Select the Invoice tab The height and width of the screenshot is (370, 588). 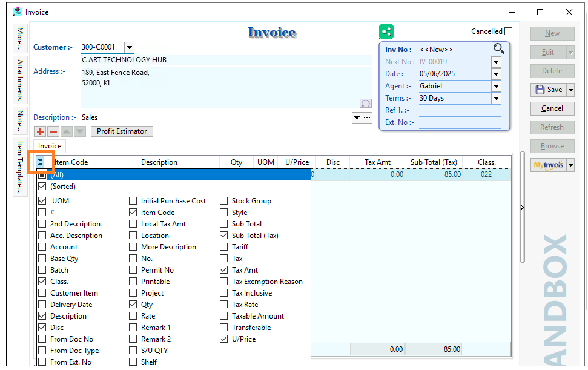50,146
